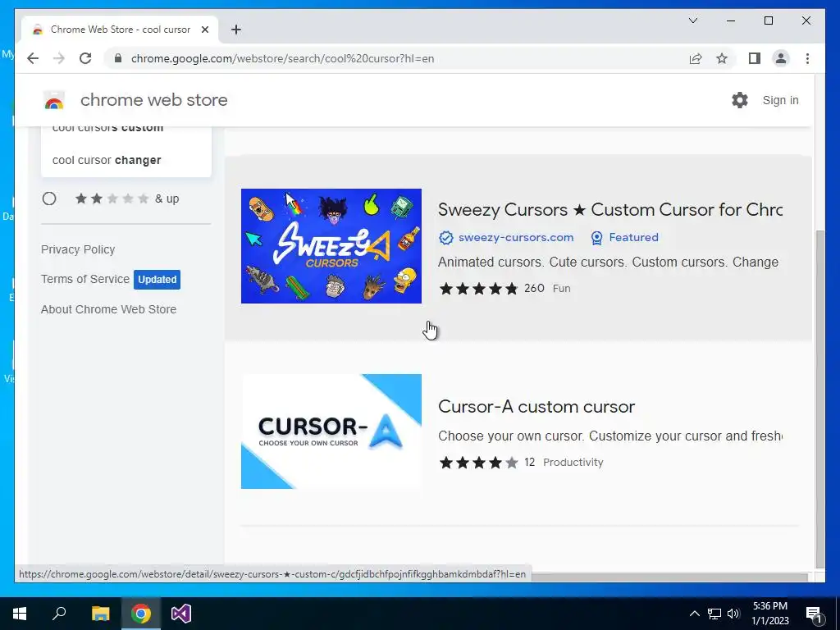
Task: Select the Chrome Web Store tab
Action: tap(120, 30)
